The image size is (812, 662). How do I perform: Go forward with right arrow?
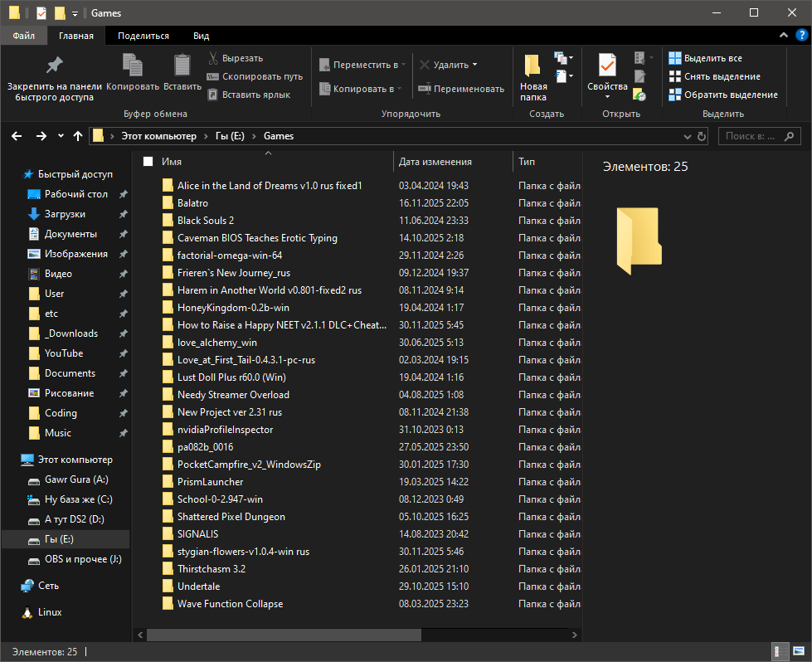(41, 136)
